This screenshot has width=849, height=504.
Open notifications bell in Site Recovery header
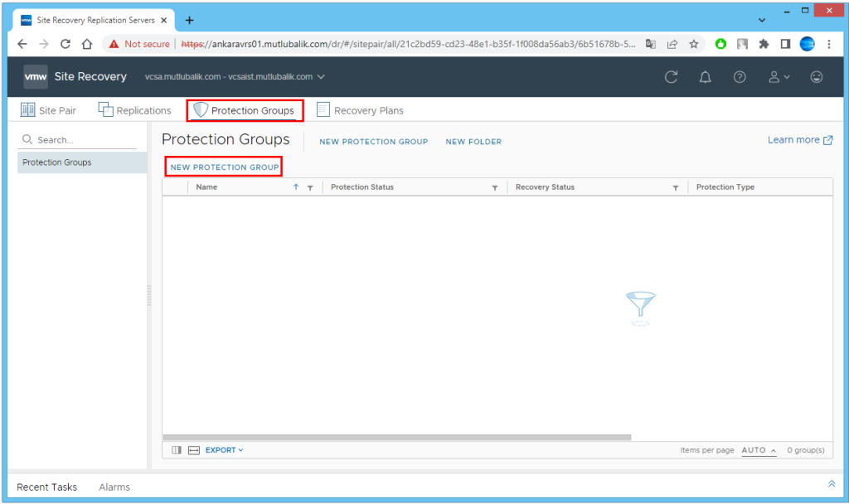point(705,77)
